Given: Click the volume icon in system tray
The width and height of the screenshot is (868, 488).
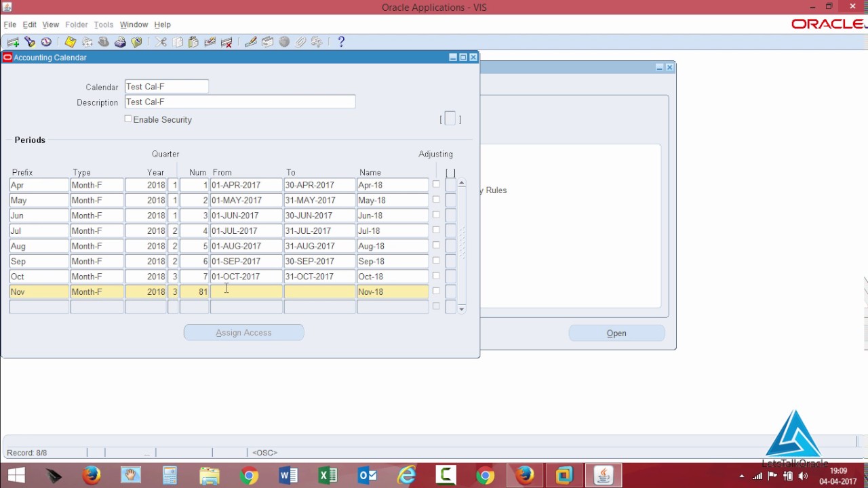Looking at the screenshot, I should [804, 476].
